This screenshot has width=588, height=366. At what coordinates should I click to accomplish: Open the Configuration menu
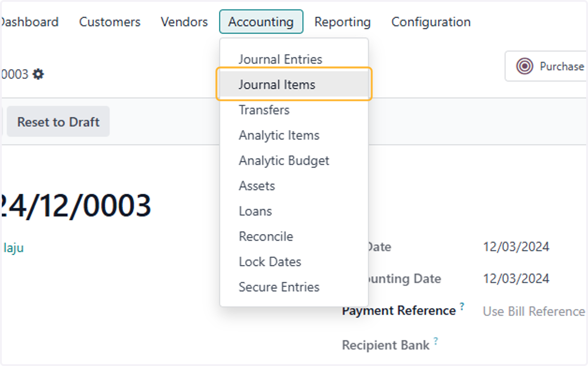point(431,22)
